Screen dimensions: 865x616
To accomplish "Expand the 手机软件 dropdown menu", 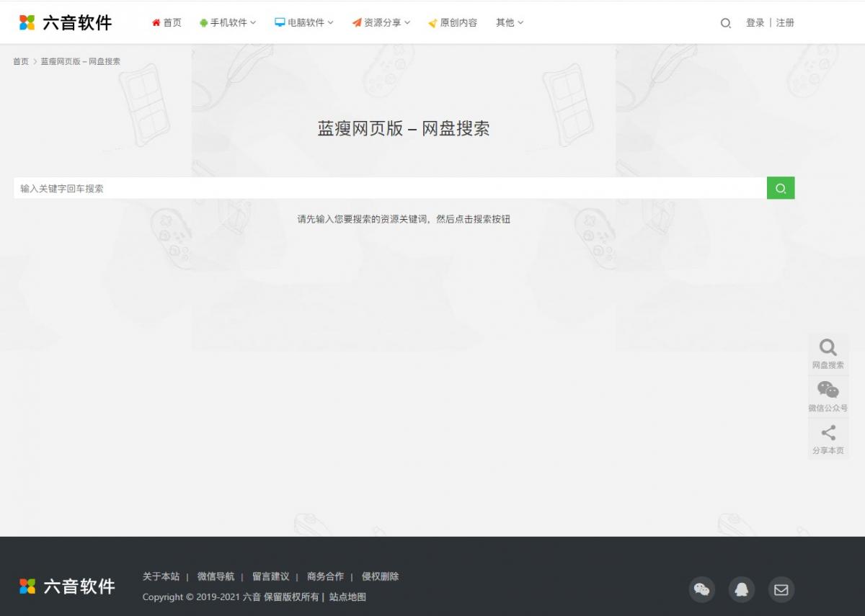I will tap(228, 22).
